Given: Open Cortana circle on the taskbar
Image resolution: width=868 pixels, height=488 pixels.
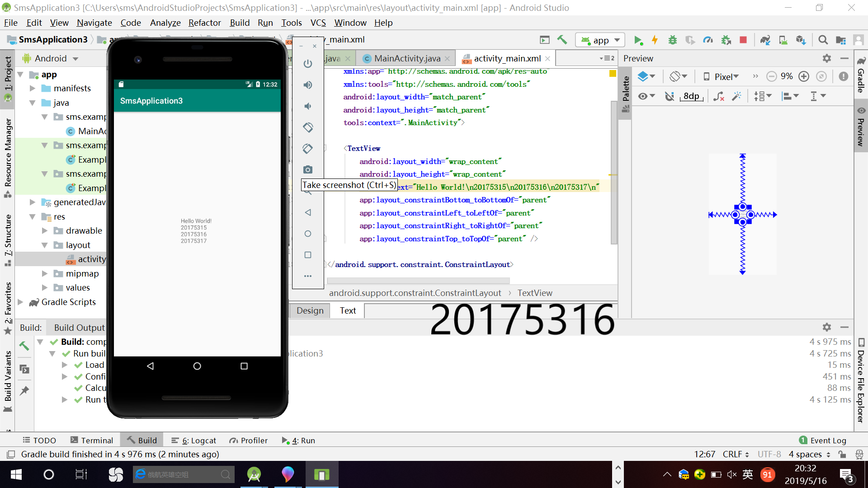Looking at the screenshot, I should (49, 474).
